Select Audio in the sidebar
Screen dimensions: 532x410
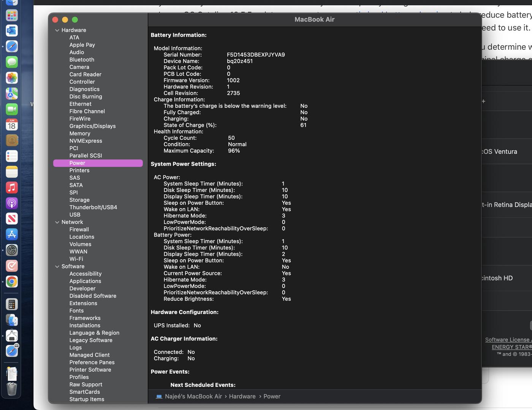click(x=76, y=52)
